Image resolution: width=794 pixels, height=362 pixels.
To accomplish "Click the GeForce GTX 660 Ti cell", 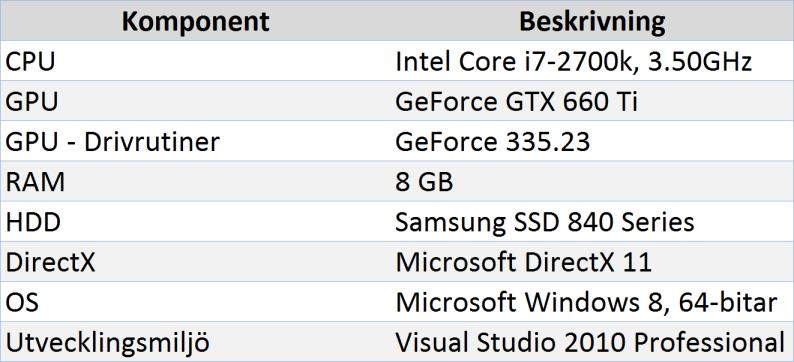I will click(592, 101).
